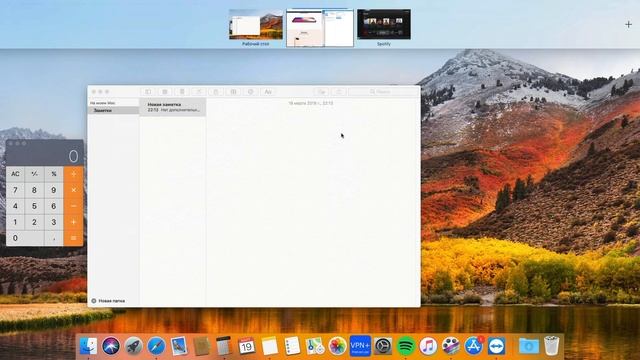Click the Calculator 9 key
Image resolution: width=640 pixels, height=360 pixels.
[x=53, y=190]
